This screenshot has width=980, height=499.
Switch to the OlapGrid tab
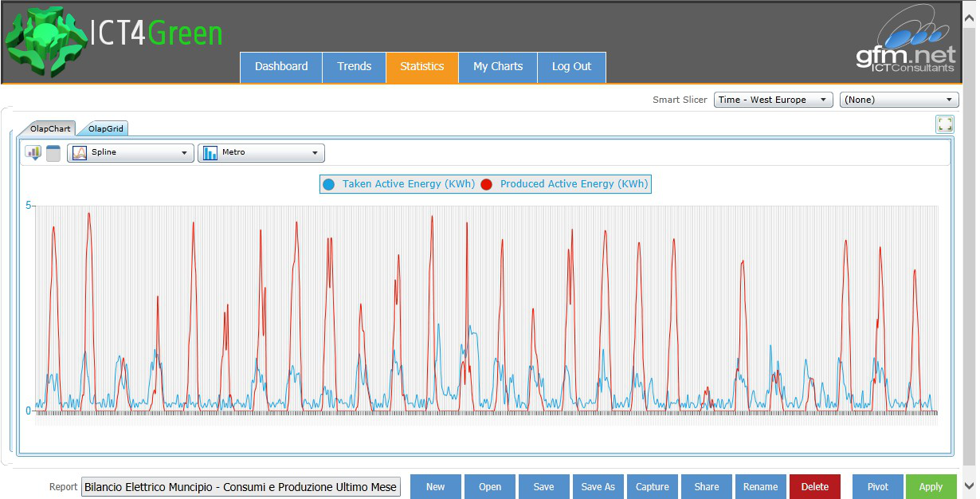[107, 129]
